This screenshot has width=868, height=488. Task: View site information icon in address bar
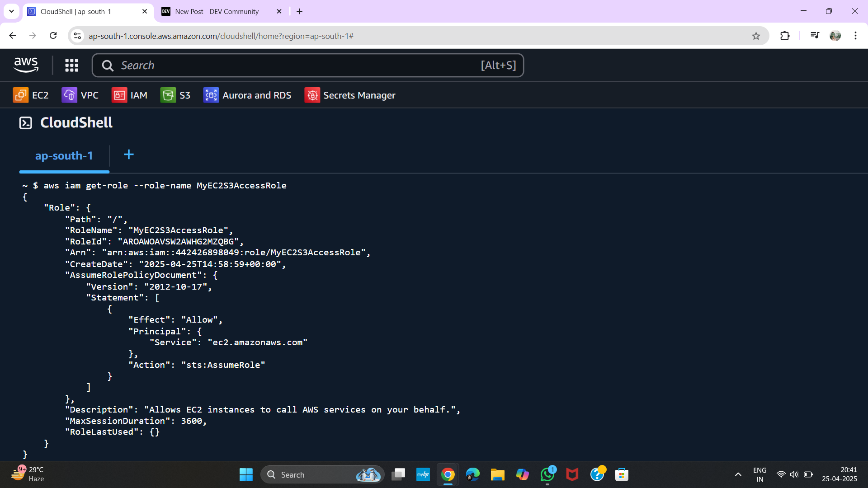tap(78, 36)
